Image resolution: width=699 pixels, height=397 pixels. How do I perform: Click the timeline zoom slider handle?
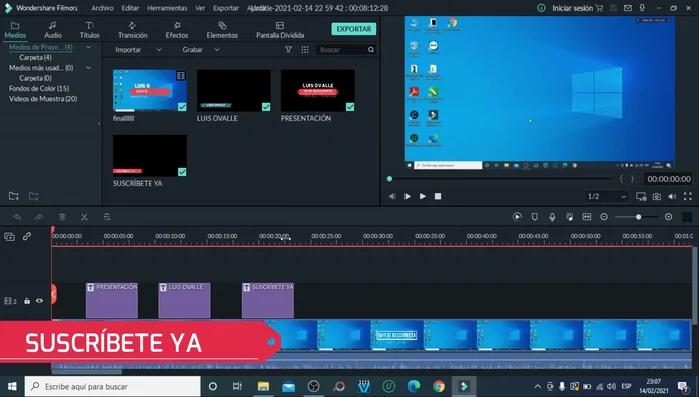tap(638, 217)
